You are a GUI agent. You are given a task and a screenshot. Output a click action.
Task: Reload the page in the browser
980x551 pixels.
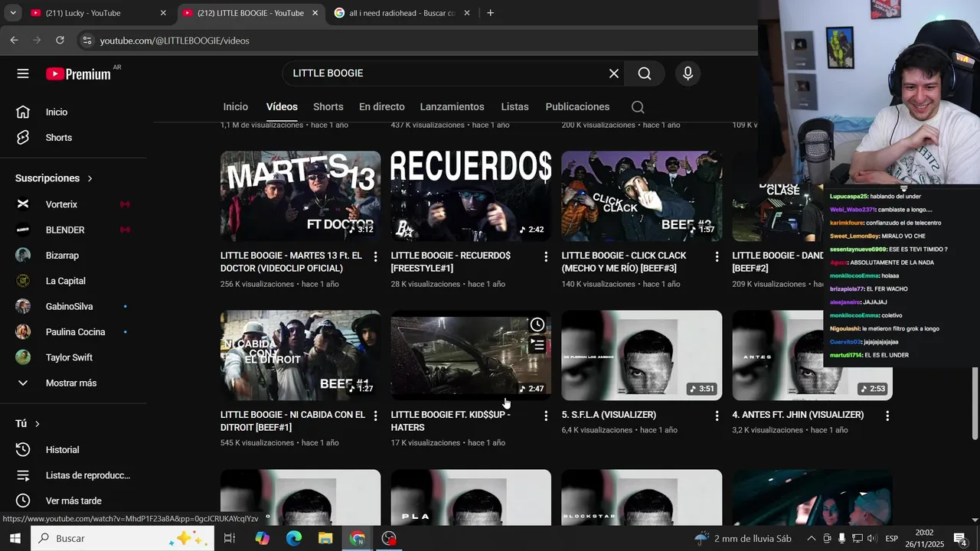point(60,41)
